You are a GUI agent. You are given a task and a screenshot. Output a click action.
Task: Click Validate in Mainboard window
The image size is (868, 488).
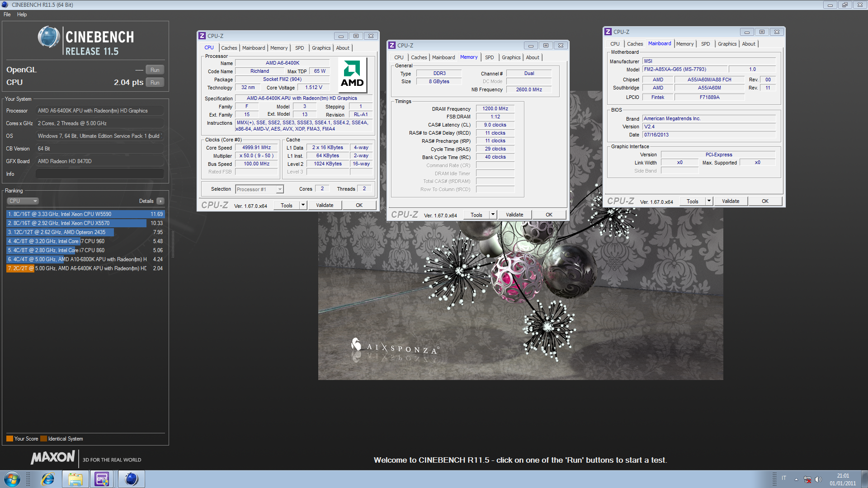pyautogui.click(x=731, y=201)
